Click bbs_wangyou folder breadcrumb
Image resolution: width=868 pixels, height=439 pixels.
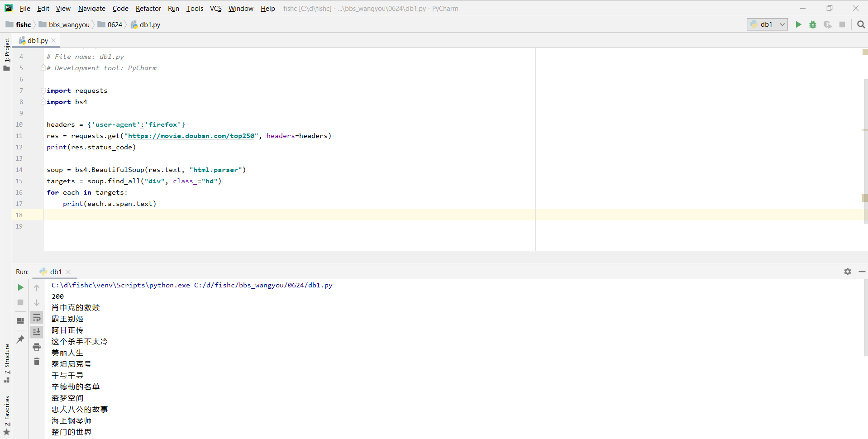[64, 24]
